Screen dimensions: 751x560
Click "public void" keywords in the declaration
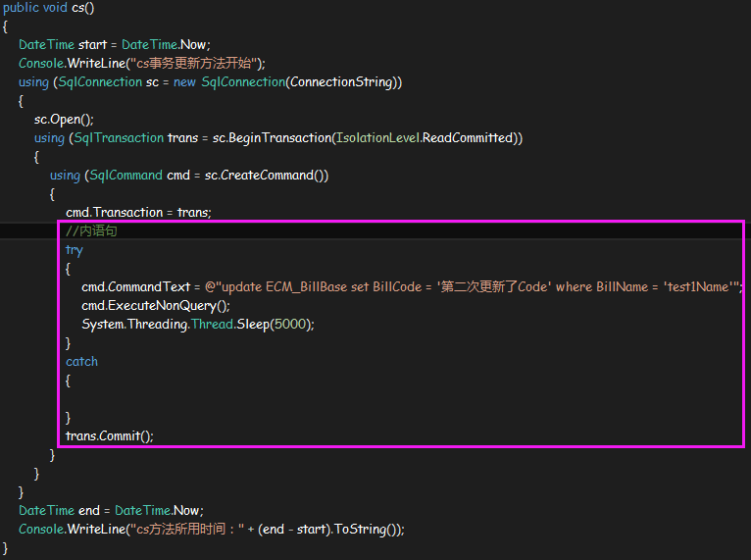[x=35, y=8]
